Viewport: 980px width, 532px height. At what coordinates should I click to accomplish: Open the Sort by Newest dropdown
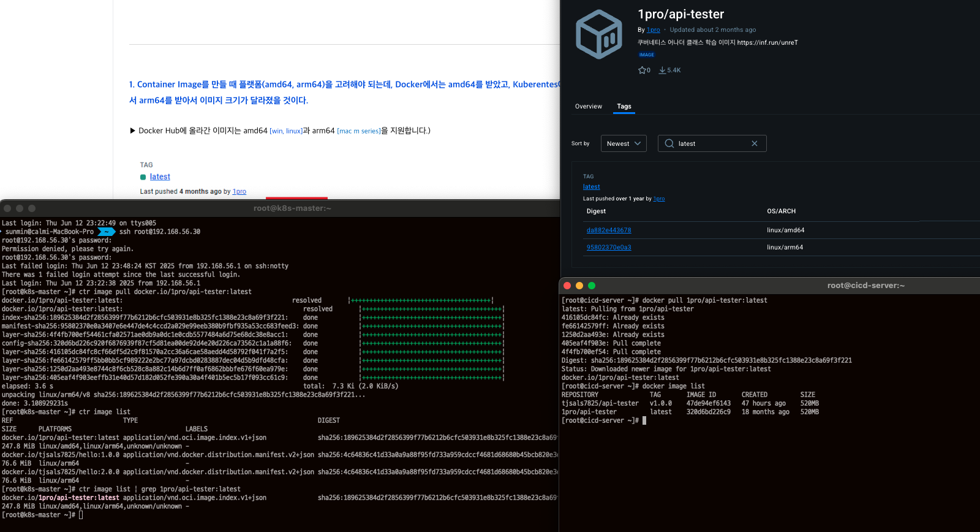pyautogui.click(x=624, y=143)
